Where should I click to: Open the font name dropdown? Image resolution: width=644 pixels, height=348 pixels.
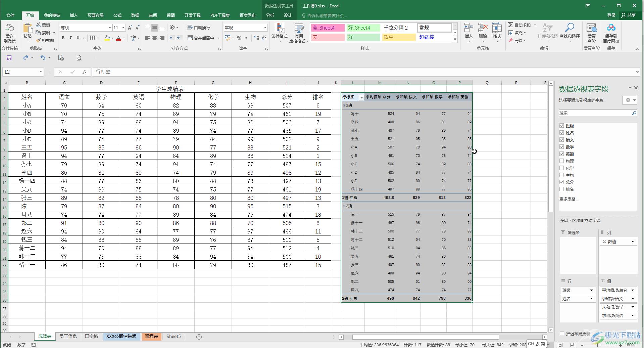pyautogui.click(x=109, y=28)
